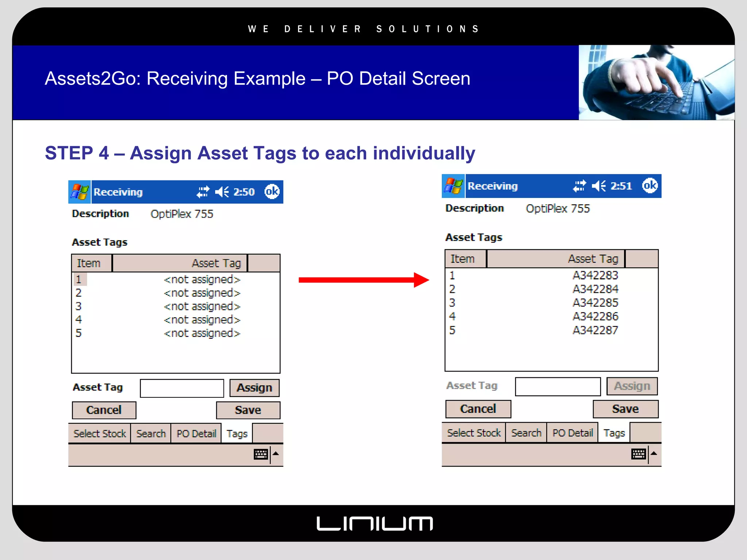Image resolution: width=747 pixels, height=560 pixels.
Task: Click the Item column header in the left table
Action: coord(92,263)
